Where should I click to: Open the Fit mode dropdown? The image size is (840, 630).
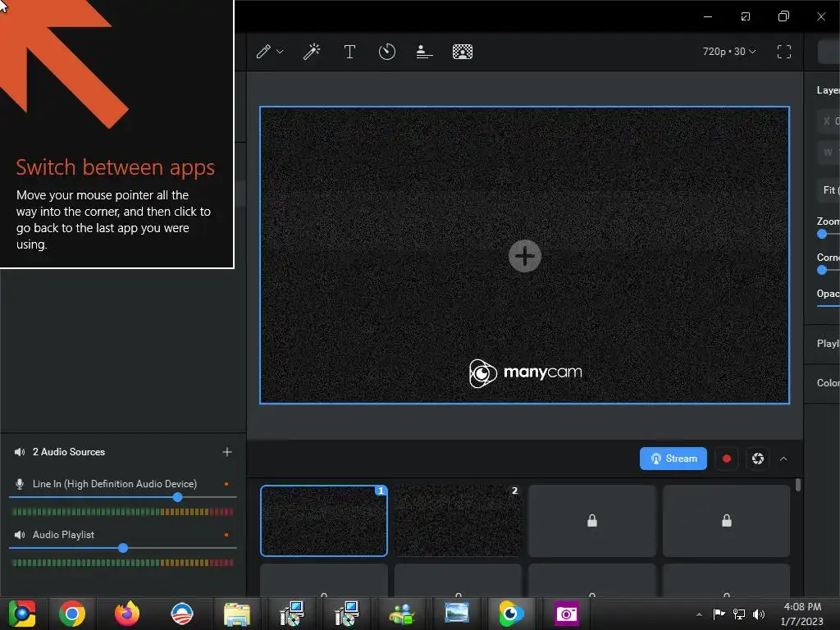click(829, 190)
